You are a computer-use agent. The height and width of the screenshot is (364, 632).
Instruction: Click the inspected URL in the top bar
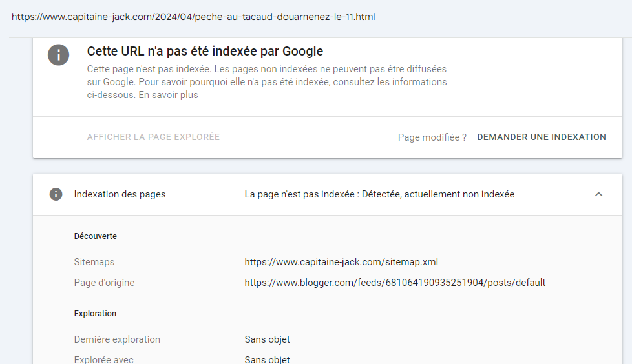tap(193, 17)
